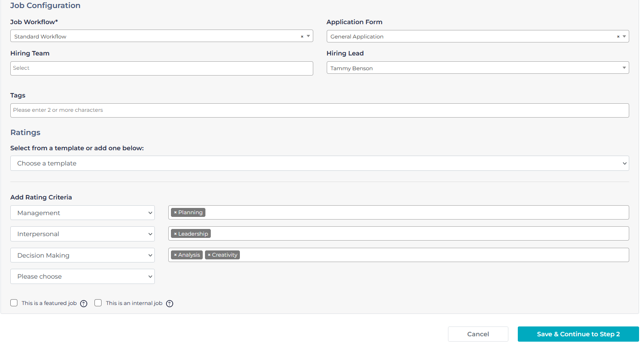
Task: Remove the Planning rating tag
Action: pos(175,212)
